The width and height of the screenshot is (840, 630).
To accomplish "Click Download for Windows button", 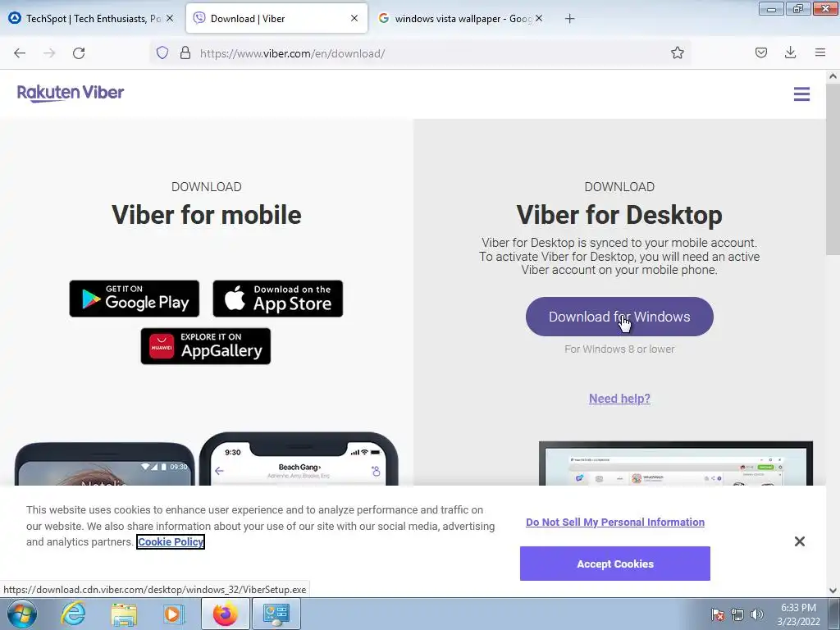I will pos(619,317).
